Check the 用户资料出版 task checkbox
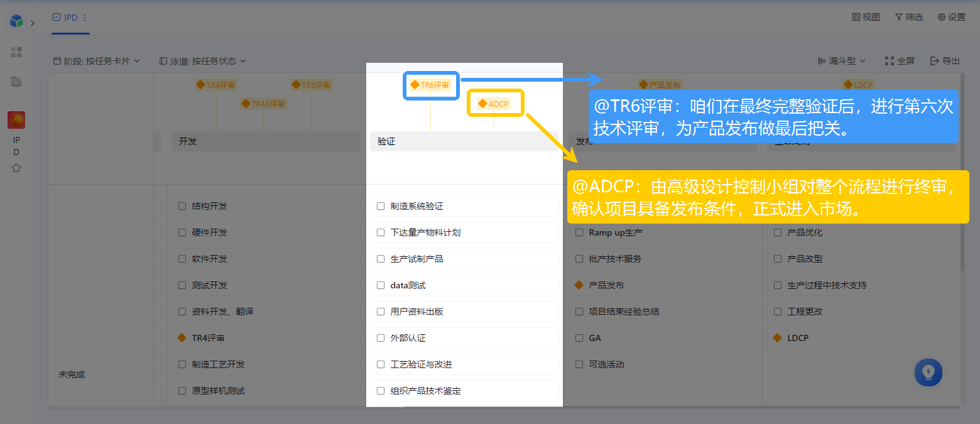Image resolution: width=980 pixels, height=424 pixels. pyautogui.click(x=381, y=312)
